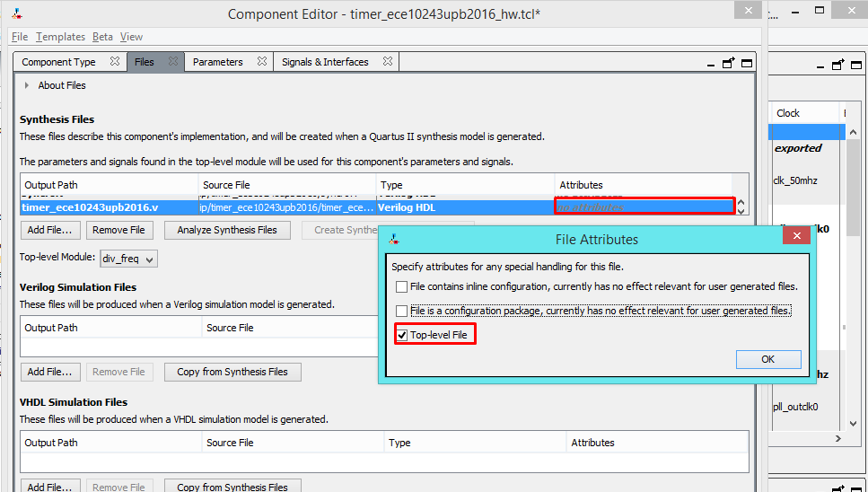Click no attributes cell of selected file

tap(644, 207)
